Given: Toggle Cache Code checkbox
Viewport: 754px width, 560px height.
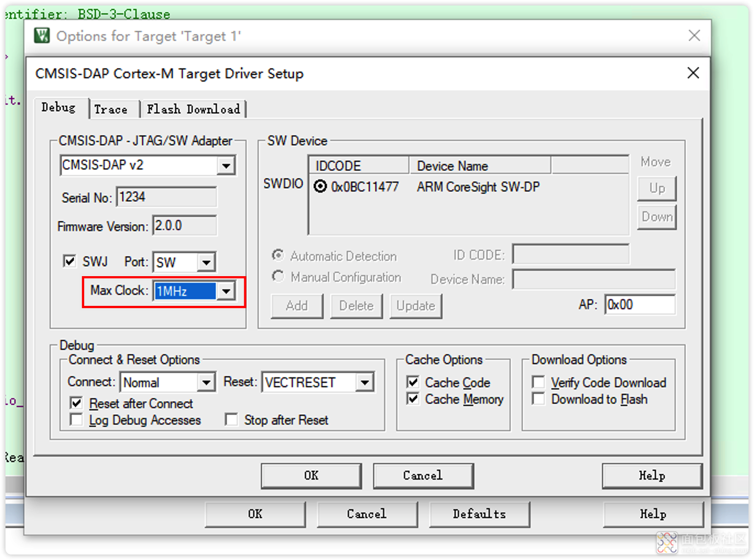Looking at the screenshot, I should 413,382.
